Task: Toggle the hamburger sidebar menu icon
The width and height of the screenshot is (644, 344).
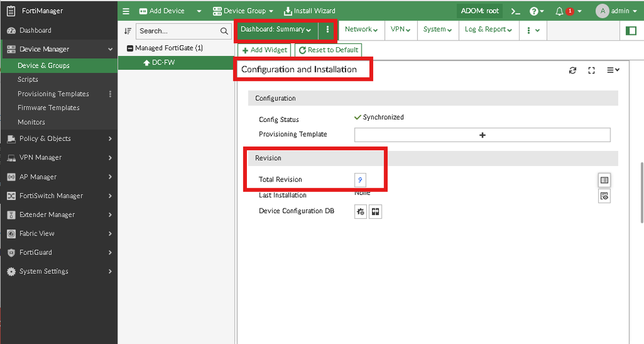Action: (126, 11)
